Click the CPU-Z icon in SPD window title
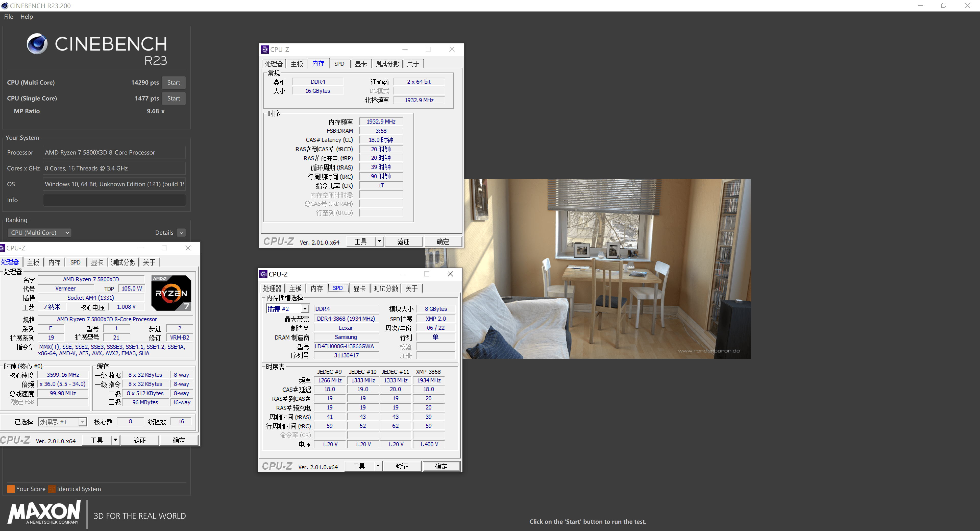Image resolution: width=980 pixels, height=531 pixels. click(x=263, y=274)
